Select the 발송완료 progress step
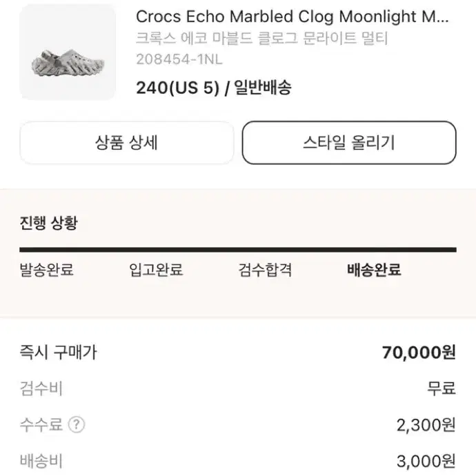The width and height of the screenshot is (476, 476). click(x=46, y=270)
